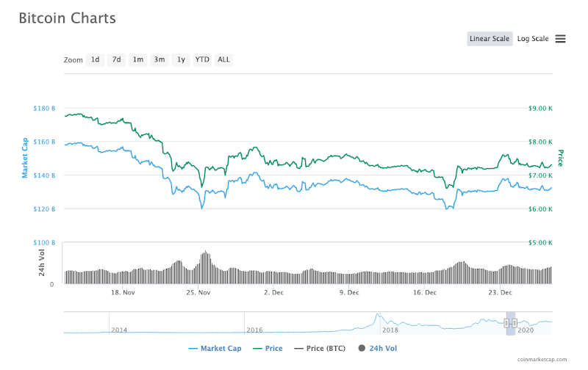The height and width of the screenshot is (370, 588).
Task: Select Linear Scale button
Action: point(490,39)
